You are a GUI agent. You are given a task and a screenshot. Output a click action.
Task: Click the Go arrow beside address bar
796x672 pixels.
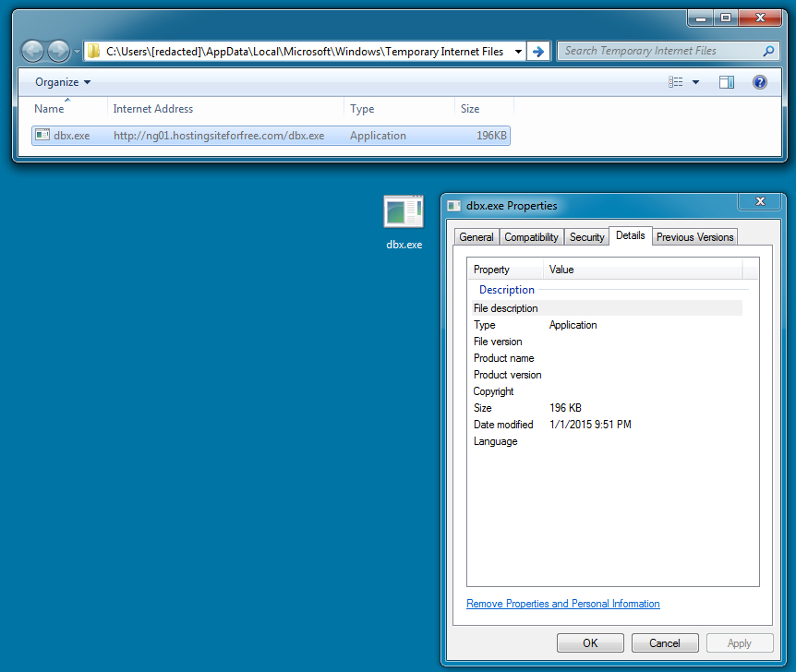coord(538,52)
